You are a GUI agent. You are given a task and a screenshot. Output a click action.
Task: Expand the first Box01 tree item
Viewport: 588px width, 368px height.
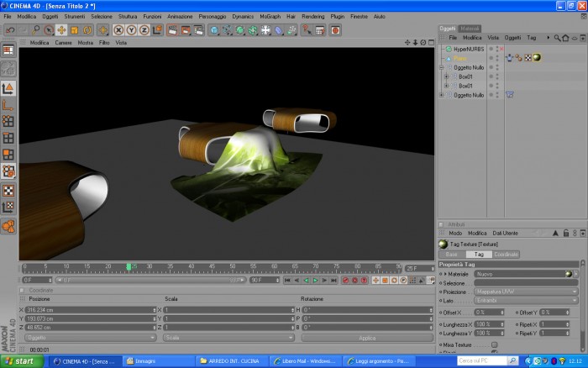tap(446, 76)
